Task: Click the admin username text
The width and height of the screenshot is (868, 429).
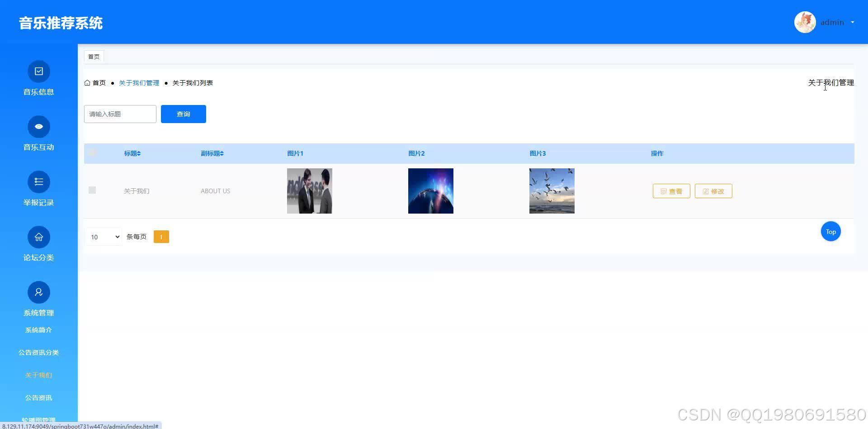Action: [832, 22]
